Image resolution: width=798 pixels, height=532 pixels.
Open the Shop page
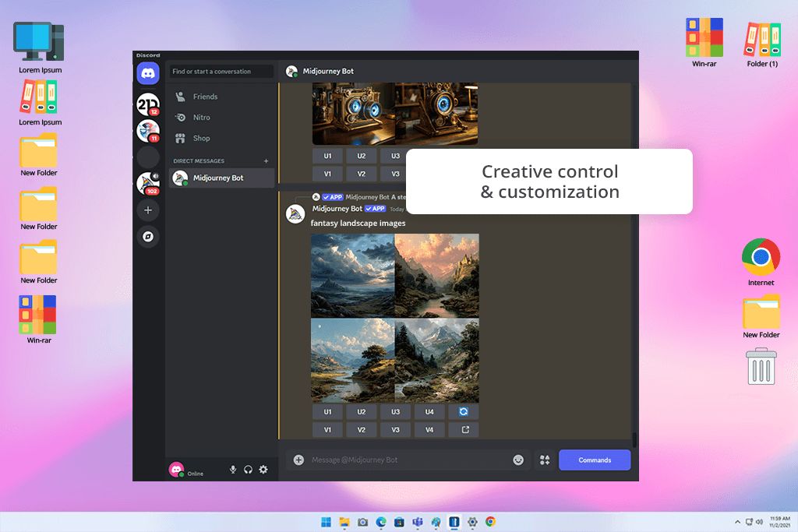tap(221, 139)
